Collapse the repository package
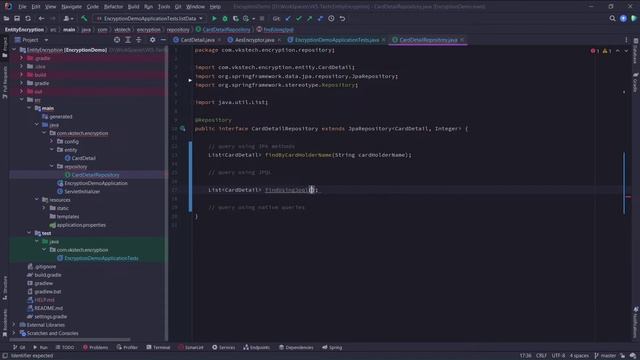This screenshot has height=360, width=640. coord(51,167)
